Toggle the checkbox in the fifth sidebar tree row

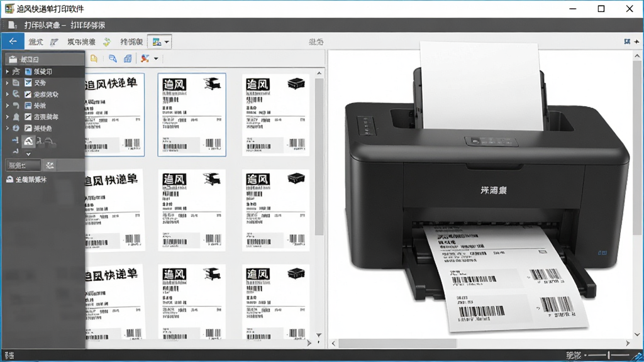click(28, 117)
